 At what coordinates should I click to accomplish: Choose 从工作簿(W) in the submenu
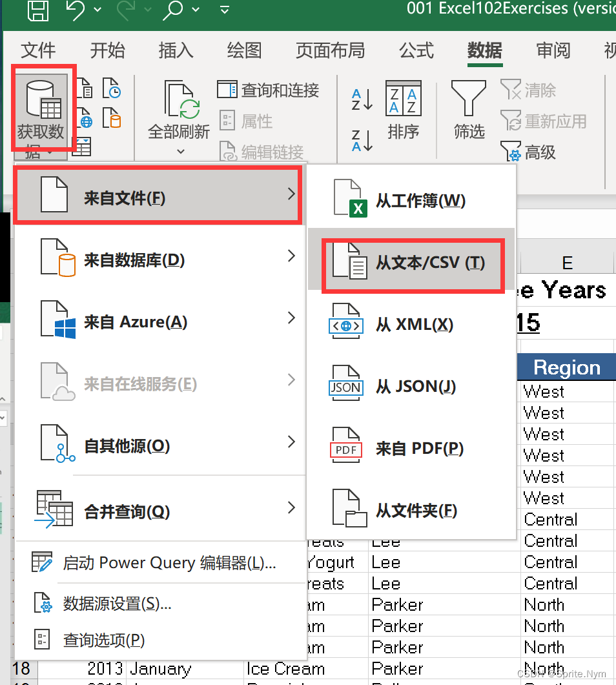coord(411,199)
